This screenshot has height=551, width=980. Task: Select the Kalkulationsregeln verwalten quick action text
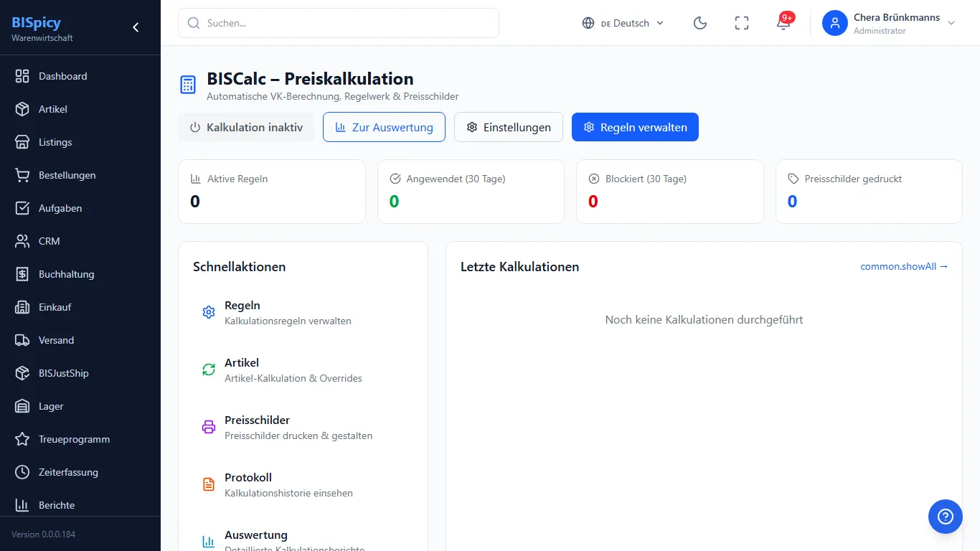288,321
